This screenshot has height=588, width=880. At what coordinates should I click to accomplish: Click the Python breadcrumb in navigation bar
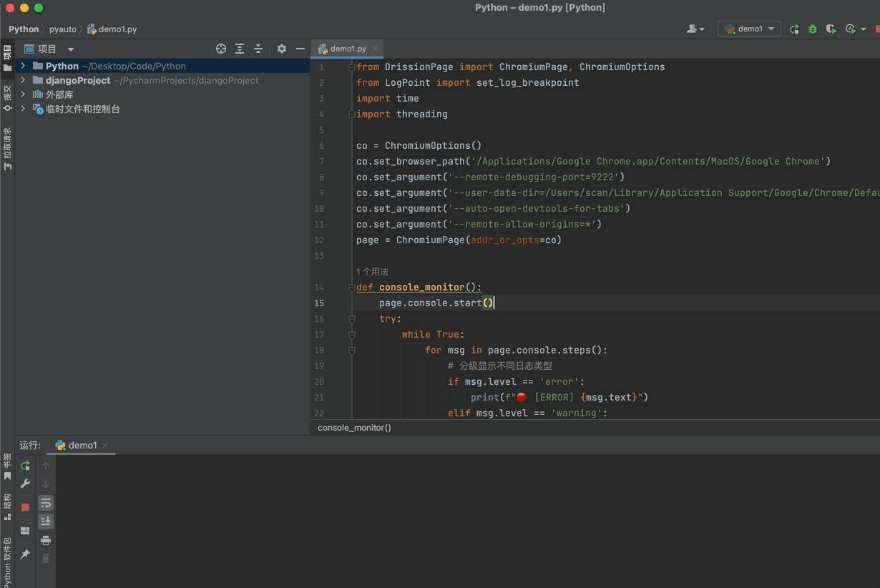[24, 29]
